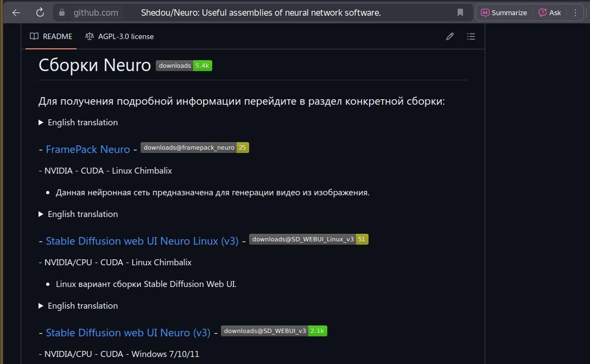Click the bullet 'Linux вариант сборки Stable Diffusion Web UI.'
This screenshot has height=364, width=590.
(x=146, y=284)
